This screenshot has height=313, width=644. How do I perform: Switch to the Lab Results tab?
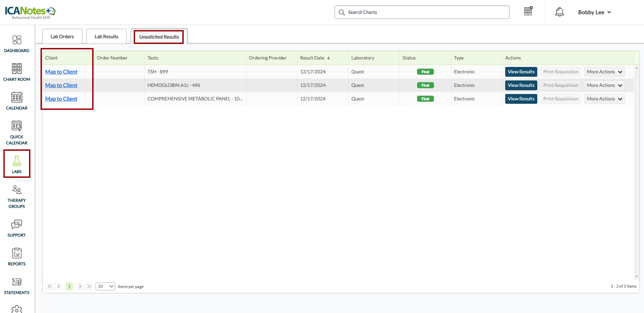click(106, 37)
